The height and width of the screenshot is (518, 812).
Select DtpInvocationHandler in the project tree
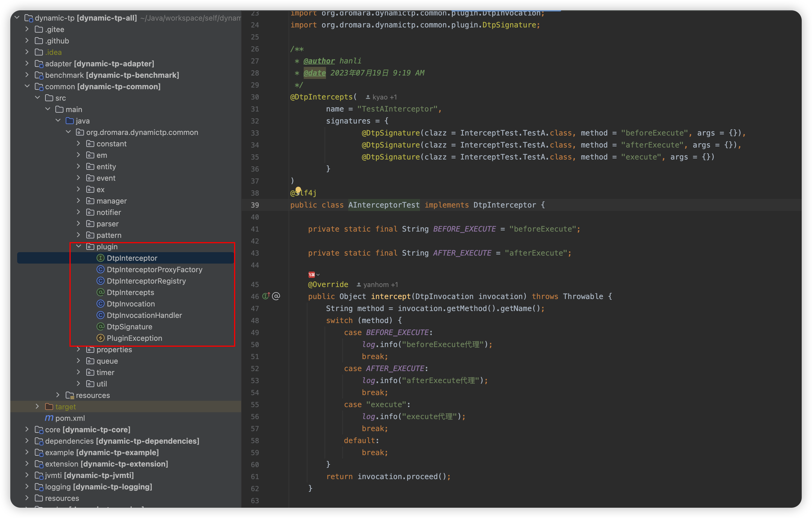click(x=144, y=315)
